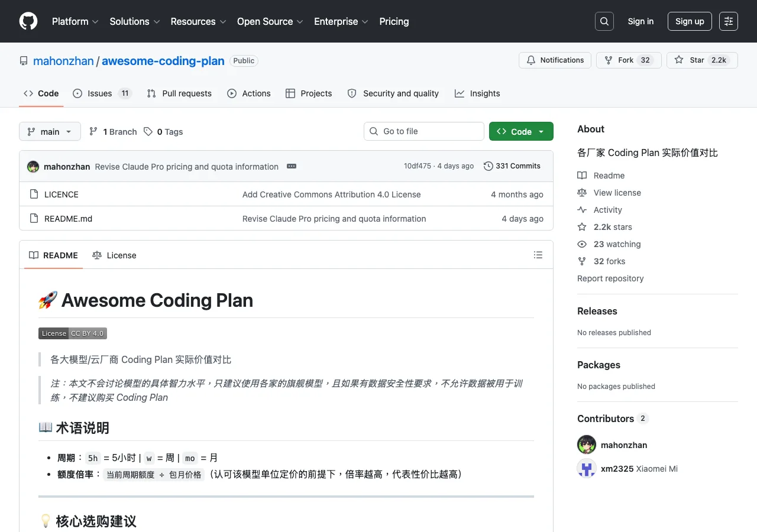The image size is (757, 532).
Task: Click Sign in
Action: (640, 21)
